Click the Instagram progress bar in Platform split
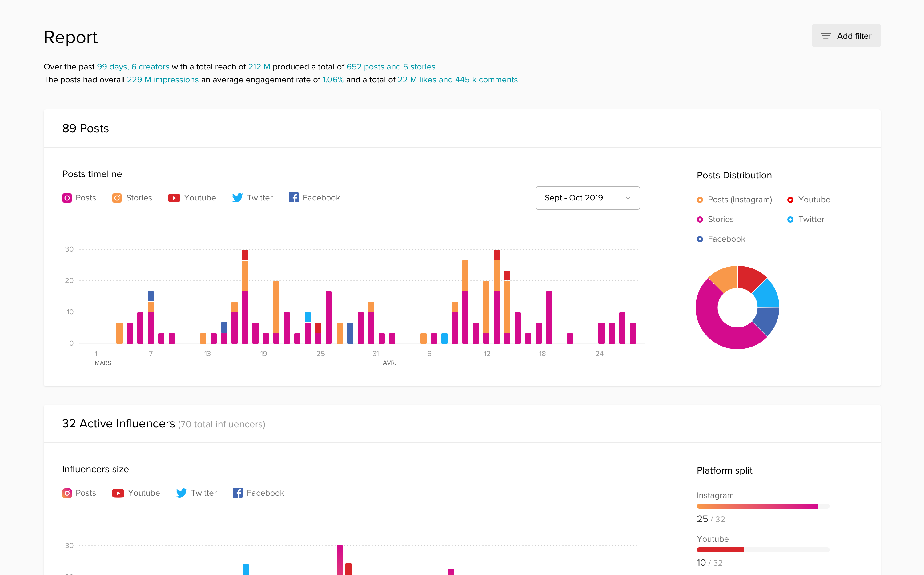The image size is (924, 575). point(763,506)
